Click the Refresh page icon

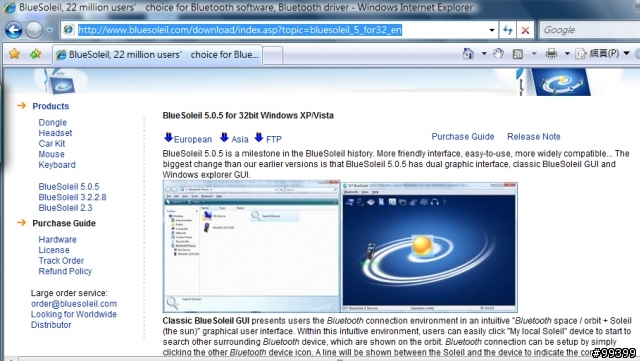coord(507,30)
